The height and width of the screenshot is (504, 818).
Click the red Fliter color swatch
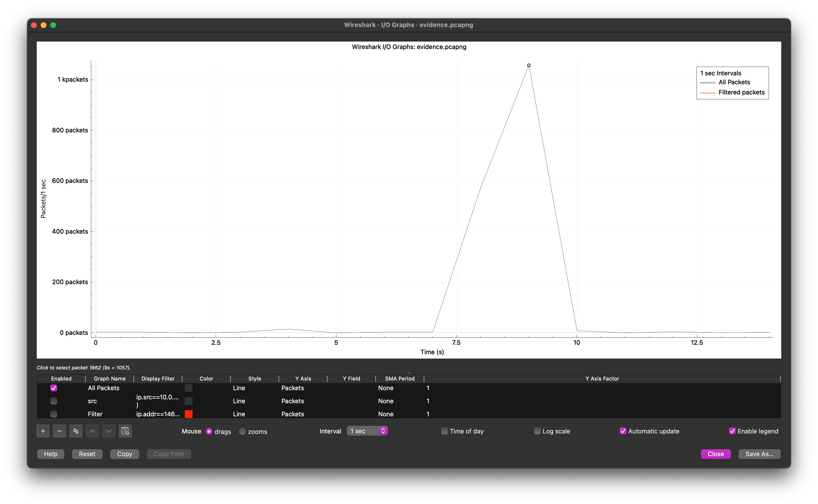point(188,414)
